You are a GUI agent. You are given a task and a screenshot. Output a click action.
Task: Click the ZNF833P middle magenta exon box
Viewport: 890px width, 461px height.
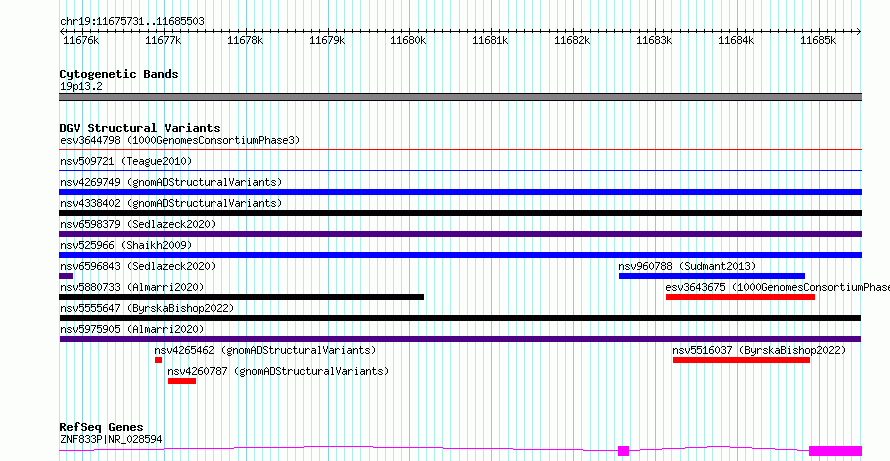tap(623, 451)
